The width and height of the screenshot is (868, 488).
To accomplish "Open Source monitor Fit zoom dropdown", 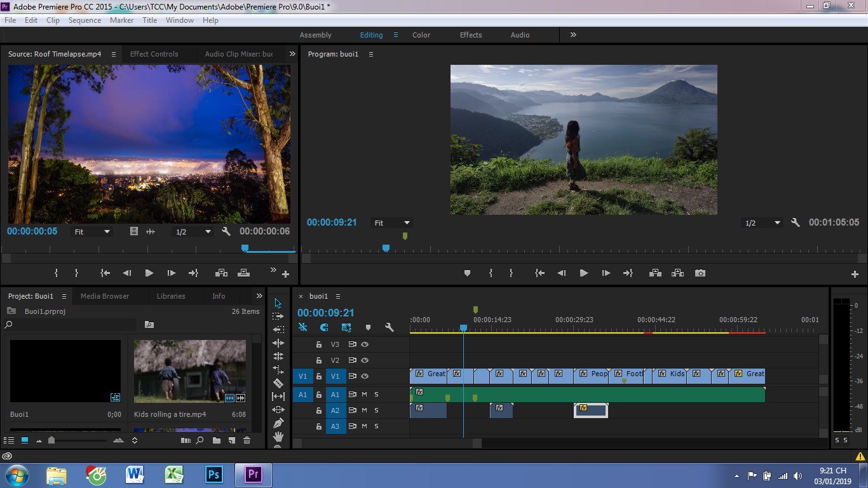I will coord(92,232).
